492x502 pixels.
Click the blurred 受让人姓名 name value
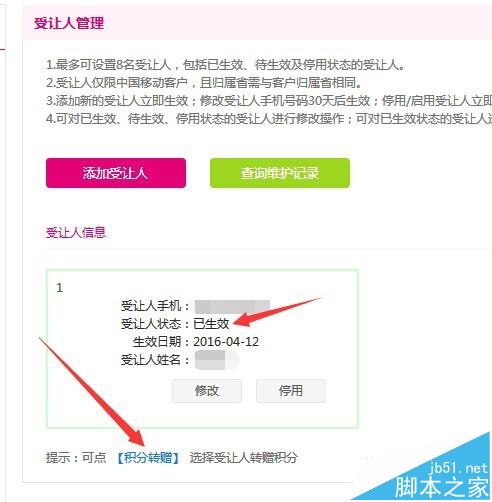coord(217,360)
